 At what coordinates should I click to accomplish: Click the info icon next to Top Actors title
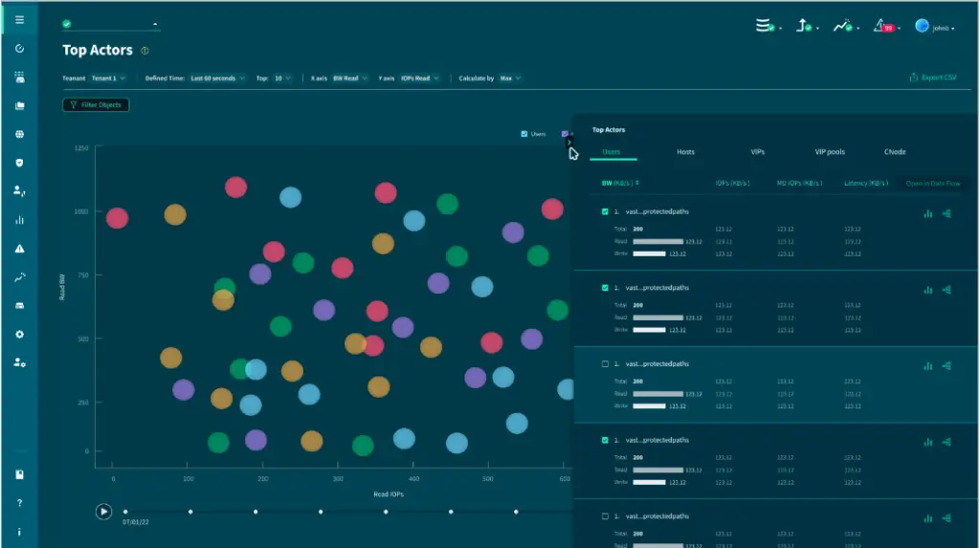coord(145,51)
